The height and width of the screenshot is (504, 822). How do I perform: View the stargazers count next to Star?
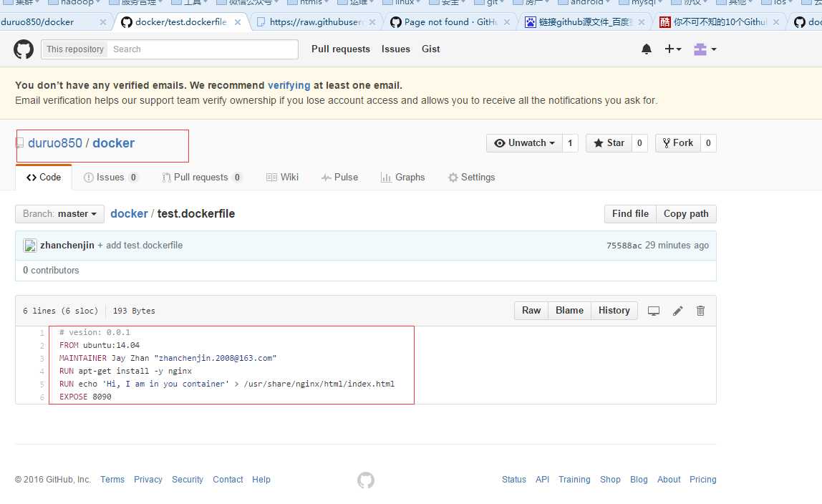pyautogui.click(x=639, y=143)
